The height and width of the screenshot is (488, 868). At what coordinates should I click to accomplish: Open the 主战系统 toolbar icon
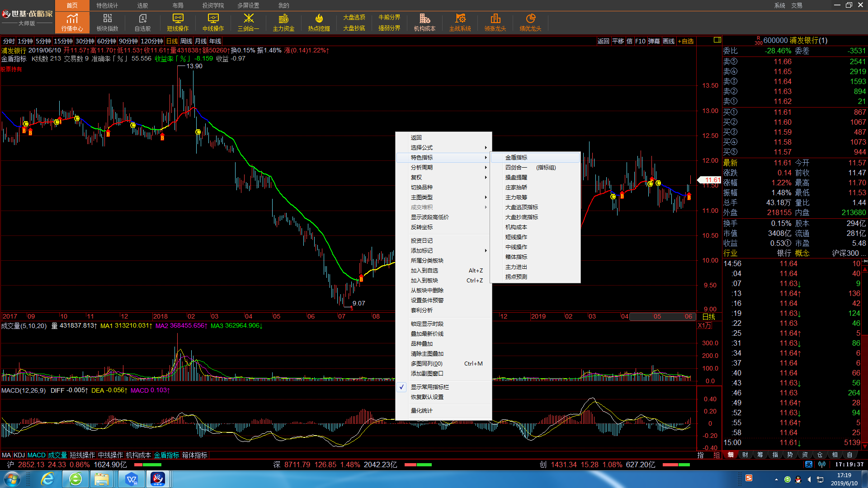[460, 22]
